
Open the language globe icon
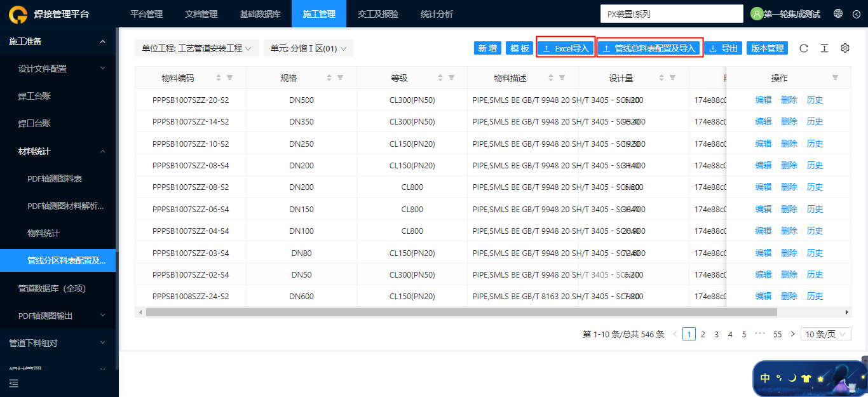838,13
